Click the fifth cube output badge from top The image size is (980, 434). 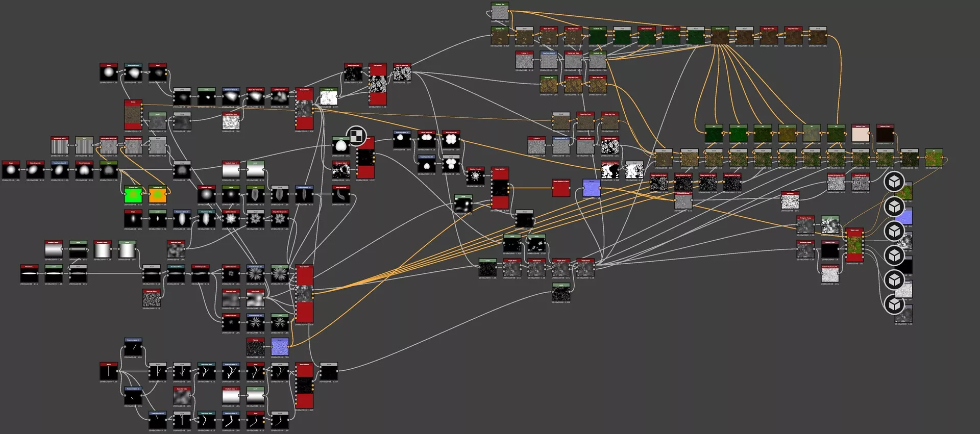(894, 280)
